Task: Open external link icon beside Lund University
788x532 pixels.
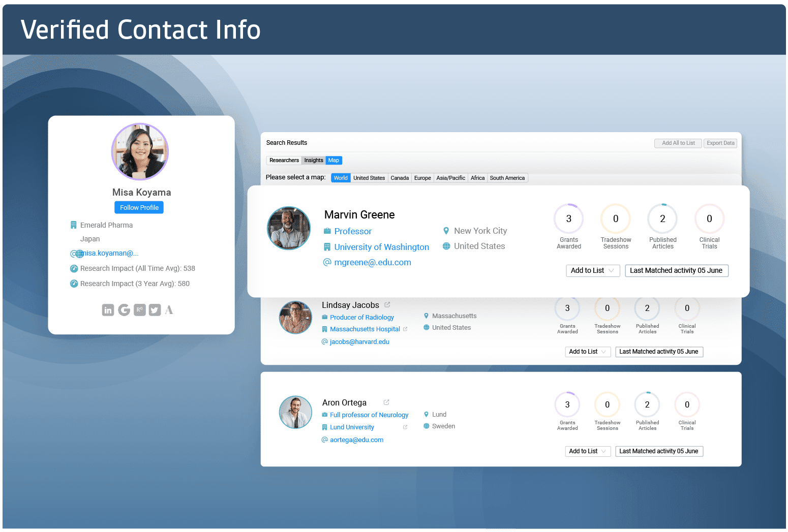Action: pyautogui.click(x=405, y=427)
